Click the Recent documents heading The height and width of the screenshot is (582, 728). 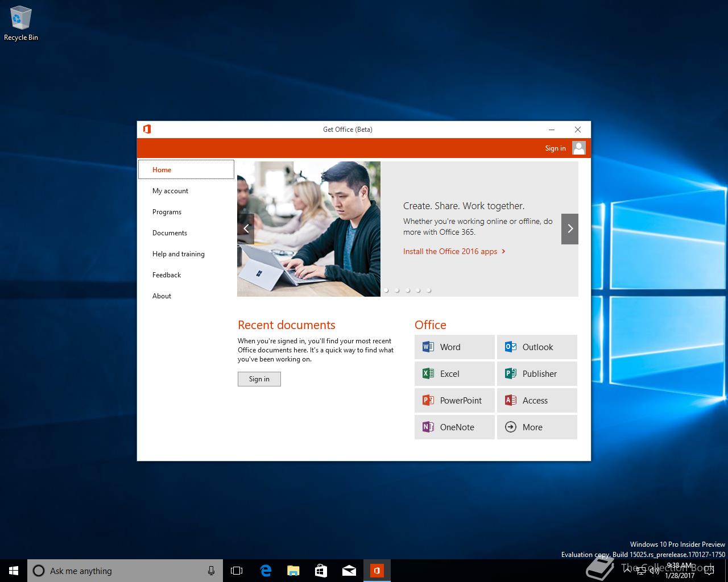[287, 325]
